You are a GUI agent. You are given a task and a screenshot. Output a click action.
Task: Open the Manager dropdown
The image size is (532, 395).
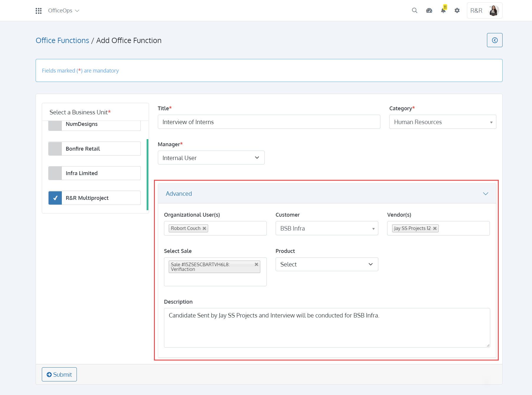click(x=211, y=158)
